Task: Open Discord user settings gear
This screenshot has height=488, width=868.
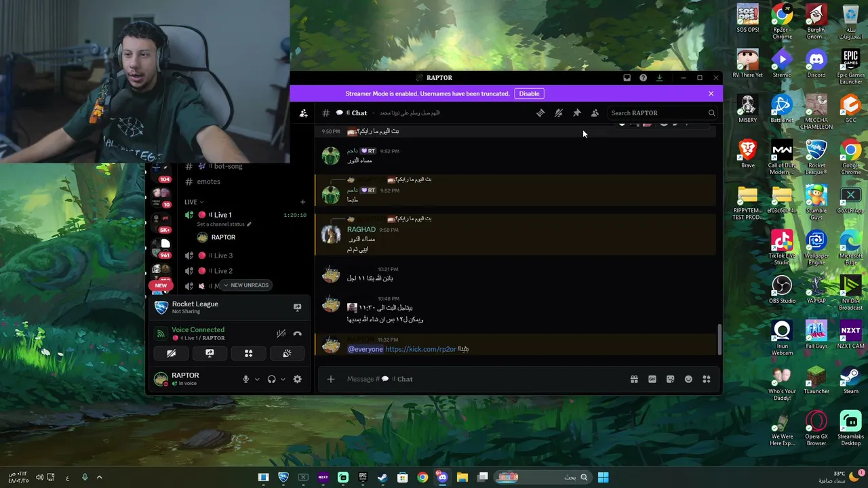Action: [x=297, y=380]
